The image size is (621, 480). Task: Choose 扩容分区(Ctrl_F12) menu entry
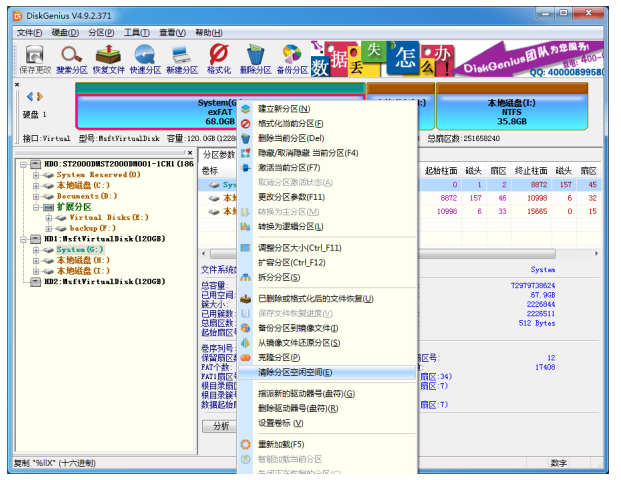pyautogui.click(x=327, y=263)
